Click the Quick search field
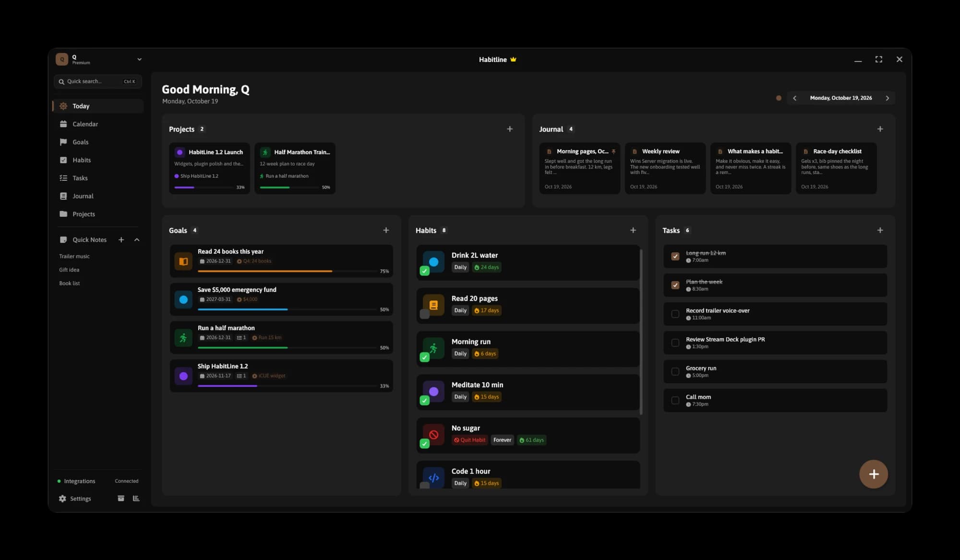 [98, 82]
